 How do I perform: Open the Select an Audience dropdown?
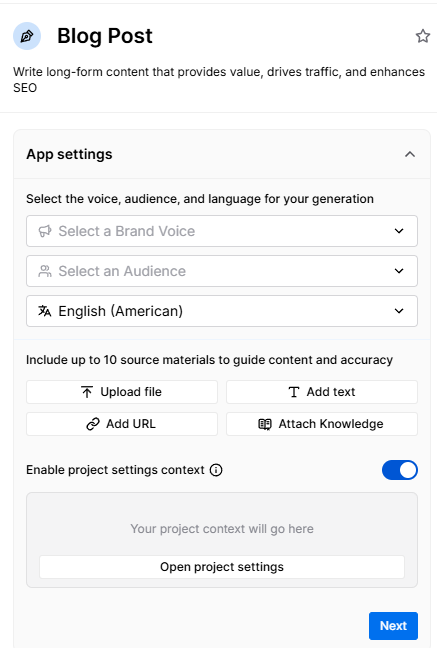222,271
